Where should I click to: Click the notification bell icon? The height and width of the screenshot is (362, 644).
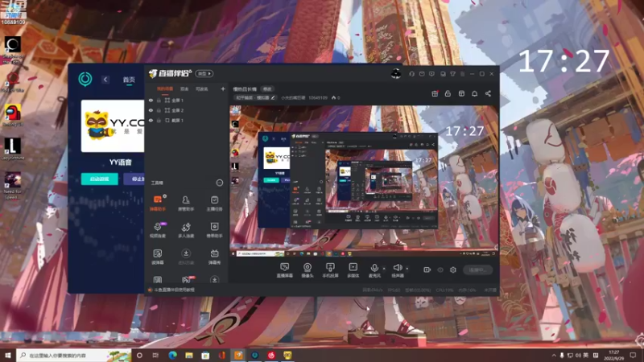coord(474,93)
